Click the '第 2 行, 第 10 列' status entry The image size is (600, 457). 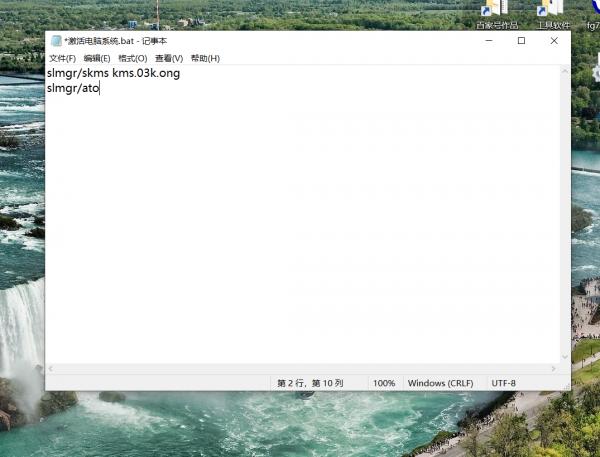click(310, 383)
